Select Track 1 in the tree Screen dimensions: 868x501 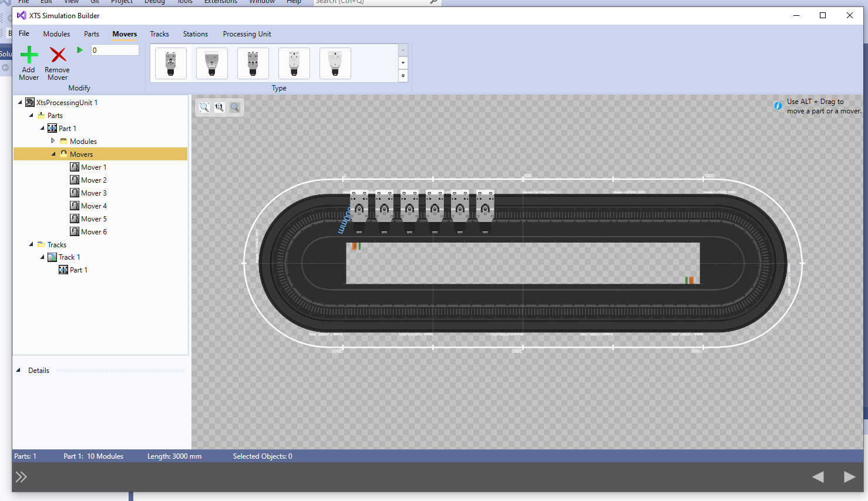pos(69,257)
